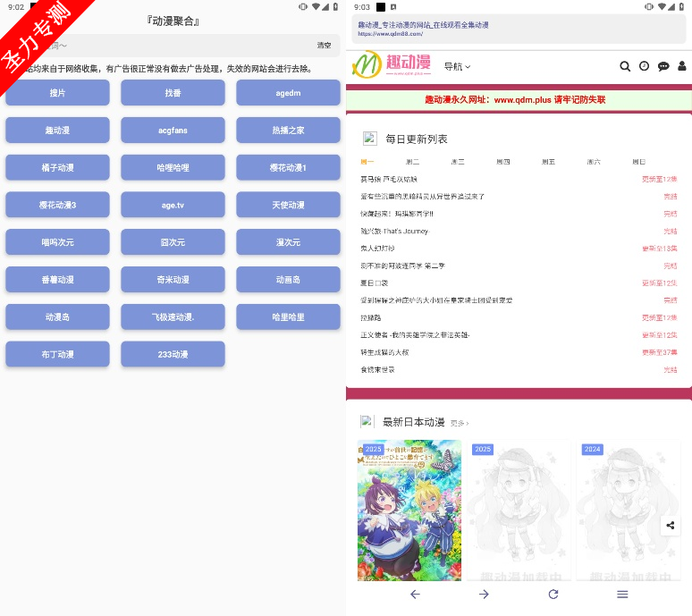Open the 拉撒路 list entry
This screenshot has width=692, height=616.
coord(519,317)
